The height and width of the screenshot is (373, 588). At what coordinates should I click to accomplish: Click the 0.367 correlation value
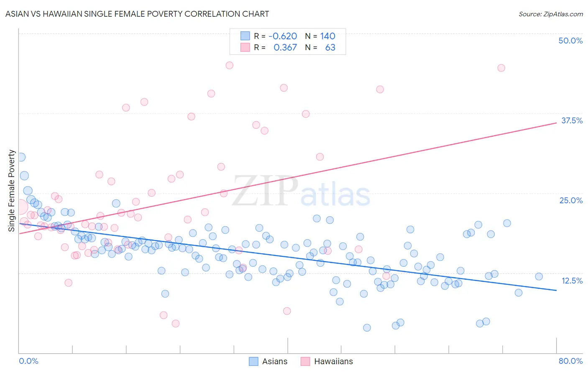tap(285, 47)
